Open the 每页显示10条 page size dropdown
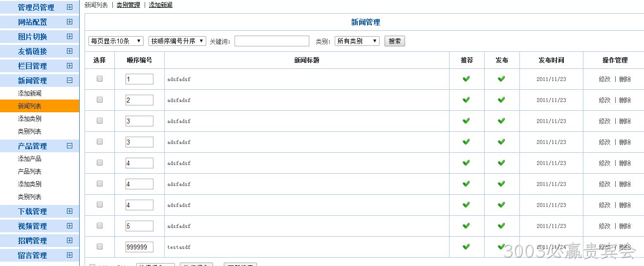The height and width of the screenshot is (266, 644). click(116, 41)
